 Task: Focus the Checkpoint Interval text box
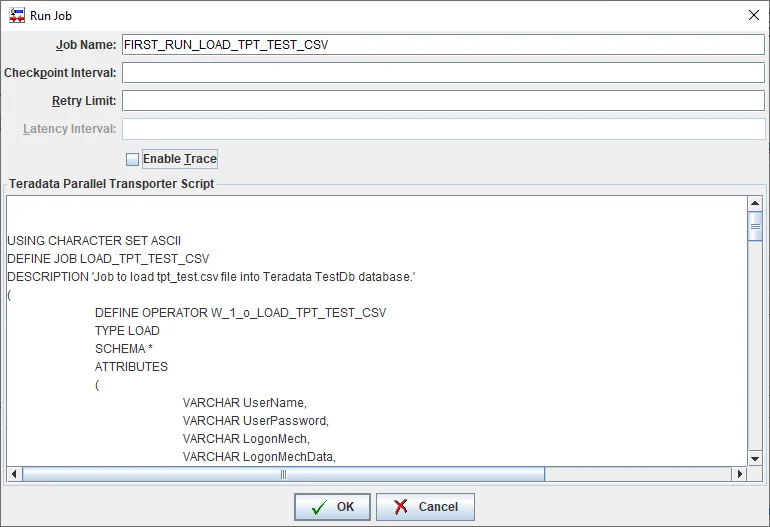click(x=442, y=73)
